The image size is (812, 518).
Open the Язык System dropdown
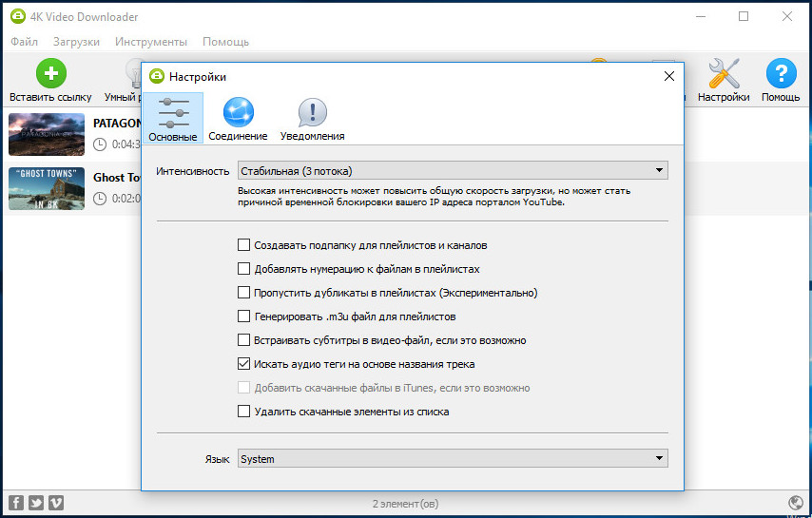pyautogui.click(x=453, y=458)
